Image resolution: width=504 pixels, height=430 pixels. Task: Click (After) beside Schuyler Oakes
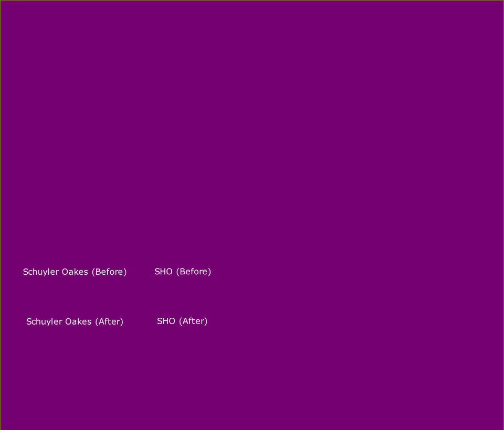(109, 321)
